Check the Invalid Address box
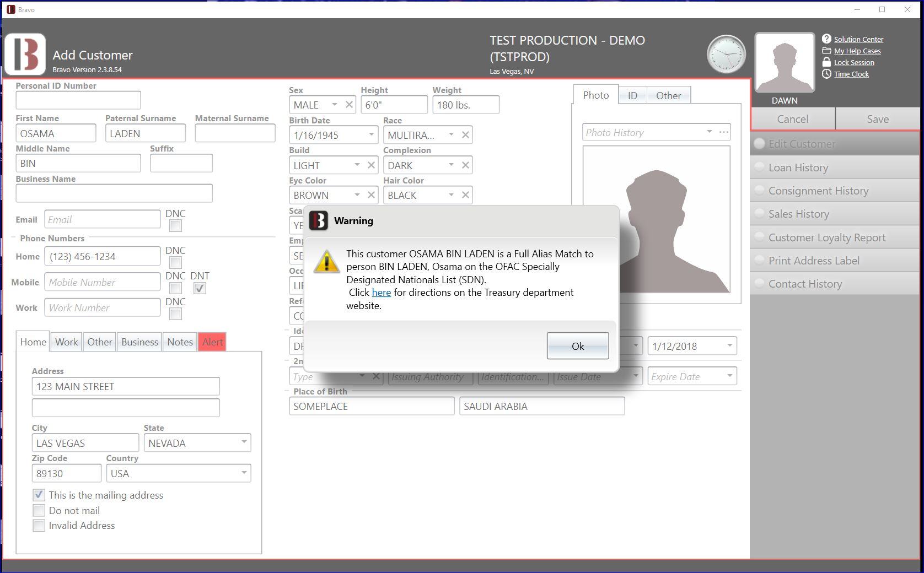Image resolution: width=924 pixels, height=573 pixels. pyautogui.click(x=39, y=526)
